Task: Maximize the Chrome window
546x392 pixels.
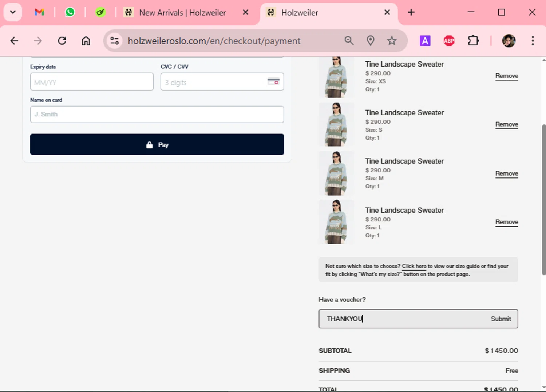Action: click(x=502, y=12)
